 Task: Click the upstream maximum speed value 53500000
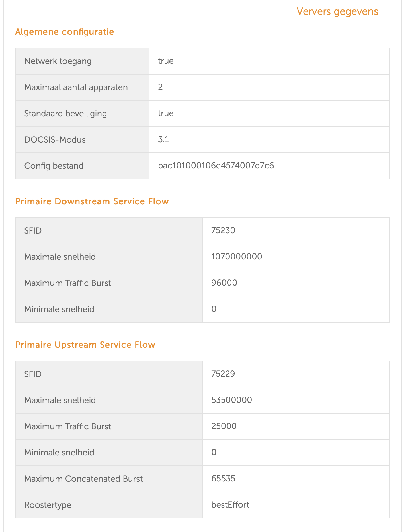pyautogui.click(x=231, y=400)
